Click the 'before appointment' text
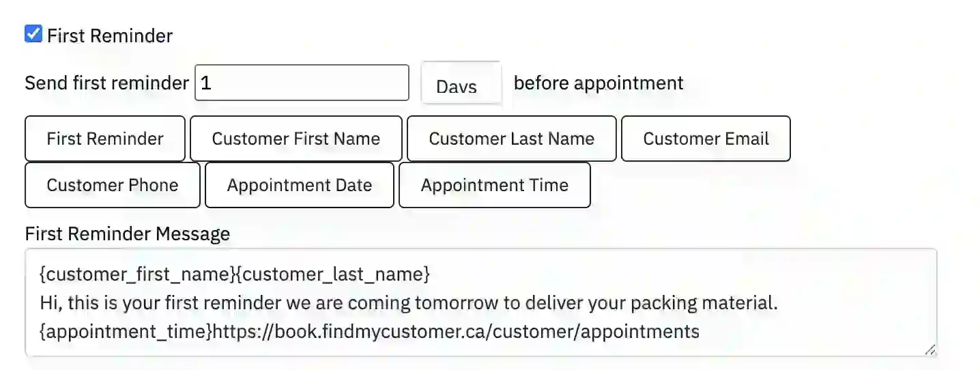 (x=599, y=83)
